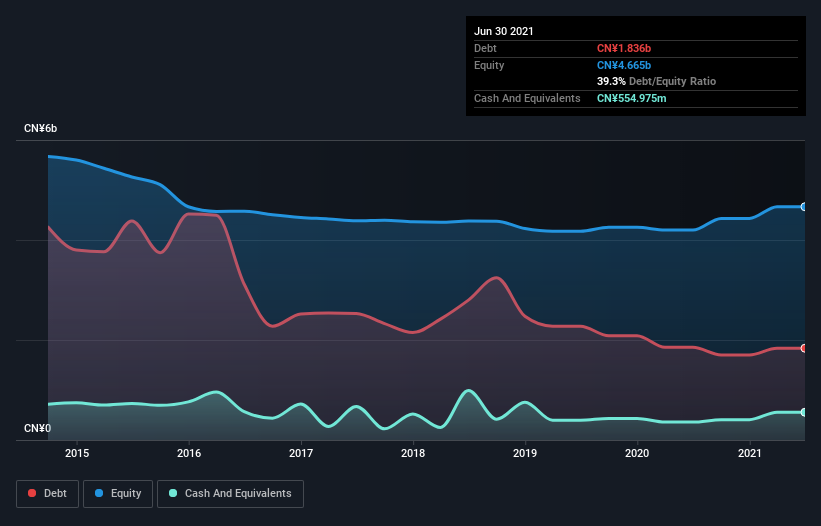Click the 2017 x-axis label

point(301,453)
